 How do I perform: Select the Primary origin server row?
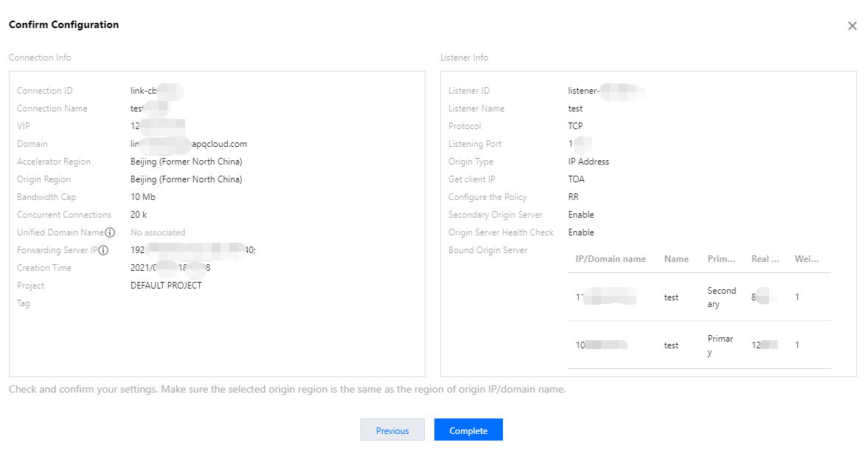coord(698,345)
